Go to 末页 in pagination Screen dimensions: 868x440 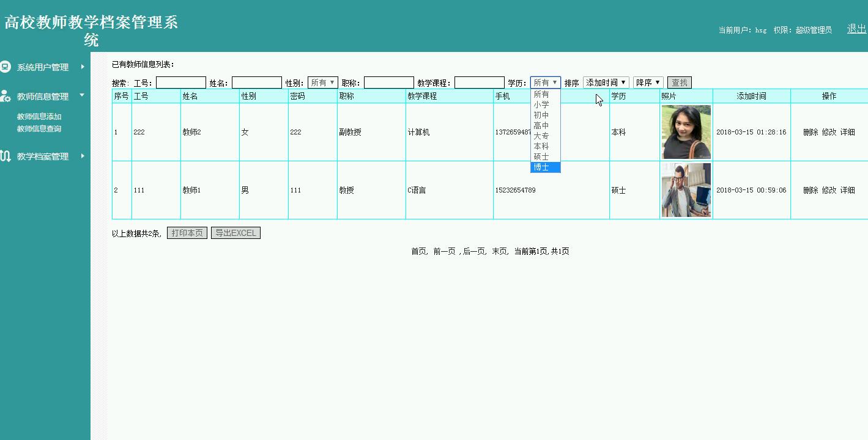[499, 251]
